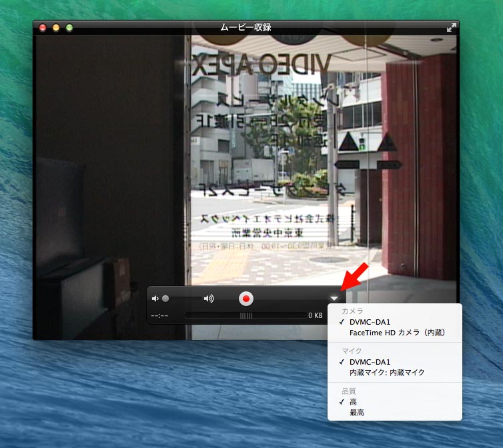Click the --:-- elapsed time display
The image size is (503, 448).
(x=159, y=315)
